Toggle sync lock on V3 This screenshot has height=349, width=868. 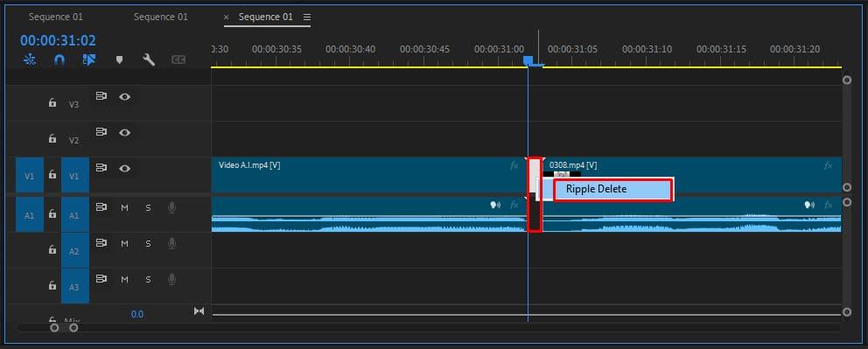(x=101, y=96)
